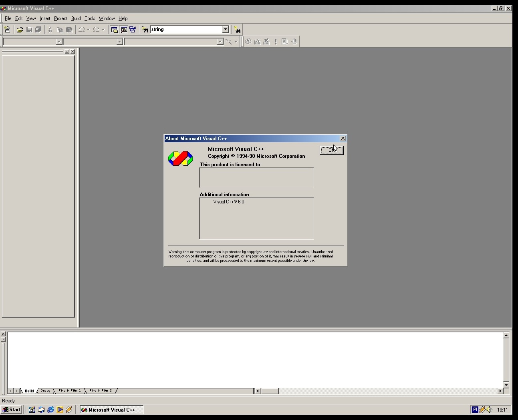This screenshot has width=518, height=420.
Task: Click the Execute Program exclamation icon
Action: point(276,42)
